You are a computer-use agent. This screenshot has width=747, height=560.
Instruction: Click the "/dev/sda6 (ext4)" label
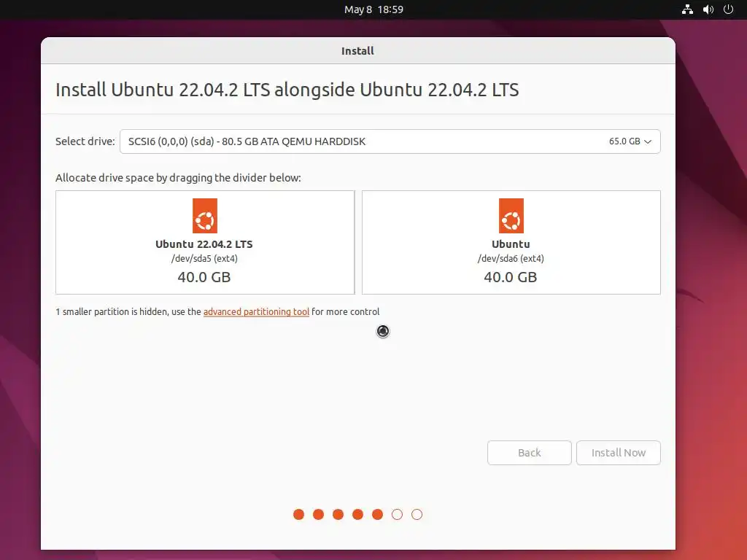pyautogui.click(x=511, y=259)
